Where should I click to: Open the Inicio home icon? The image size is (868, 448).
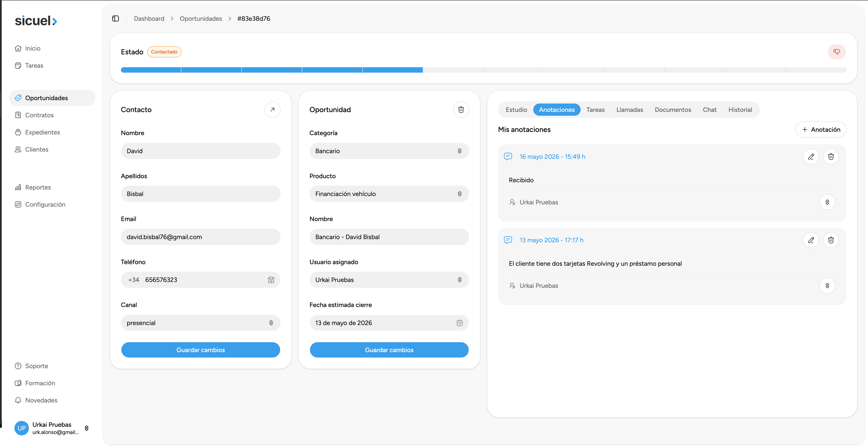[x=18, y=48]
